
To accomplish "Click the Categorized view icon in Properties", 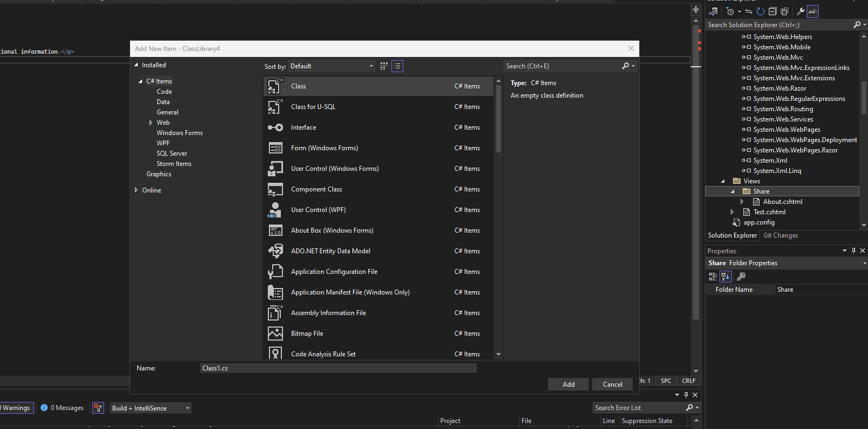I will (x=713, y=277).
